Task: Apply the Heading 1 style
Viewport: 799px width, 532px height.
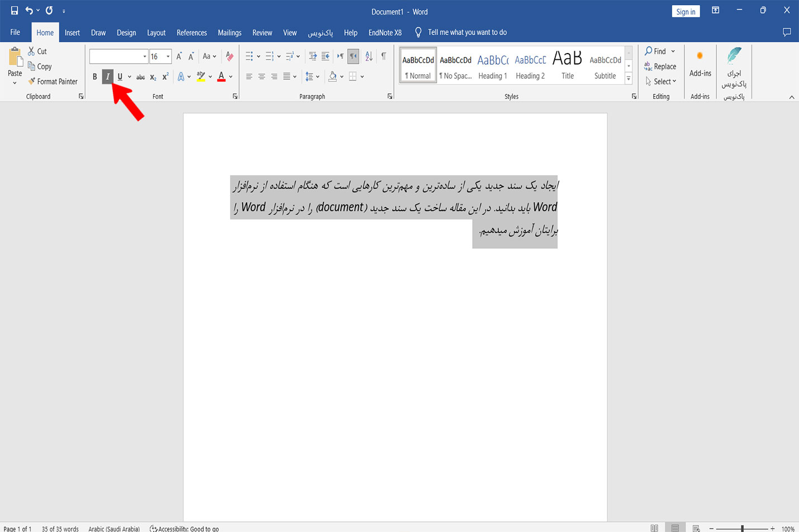Action: pos(493,66)
